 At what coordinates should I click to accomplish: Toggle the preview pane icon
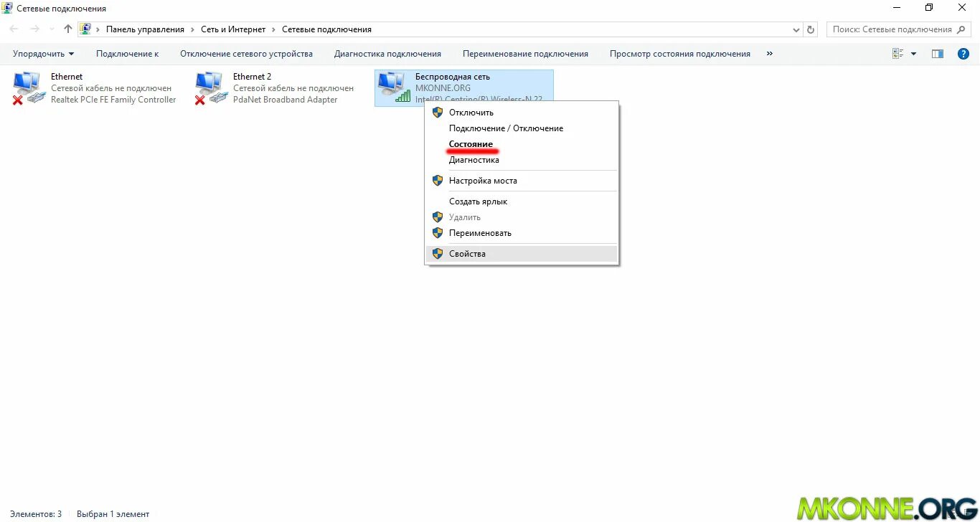(x=938, y=54)
